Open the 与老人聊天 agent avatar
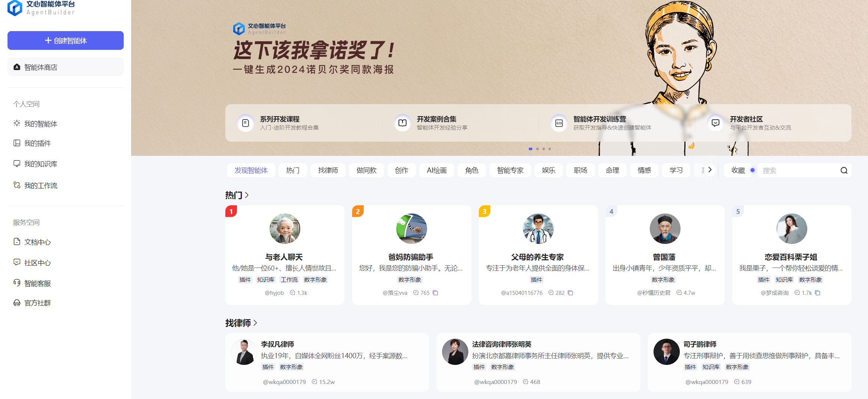 pyautogui.click(x=285, y=229)
